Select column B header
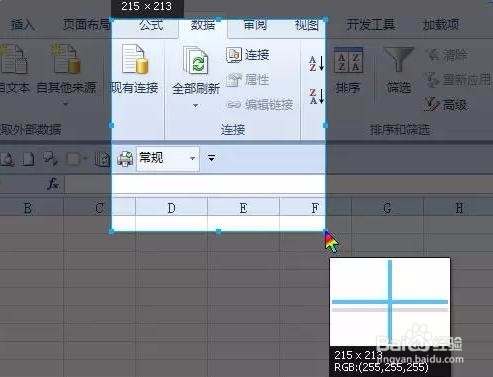Viewport: 493px width, 377px height. tap(28, 208)
